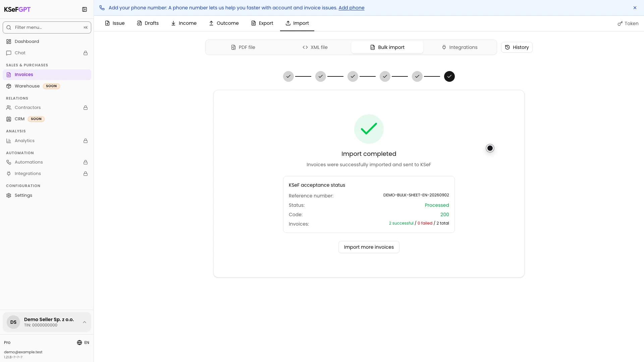Select the PDF file import option
The image size is (644, 362).
click(243, 47)
